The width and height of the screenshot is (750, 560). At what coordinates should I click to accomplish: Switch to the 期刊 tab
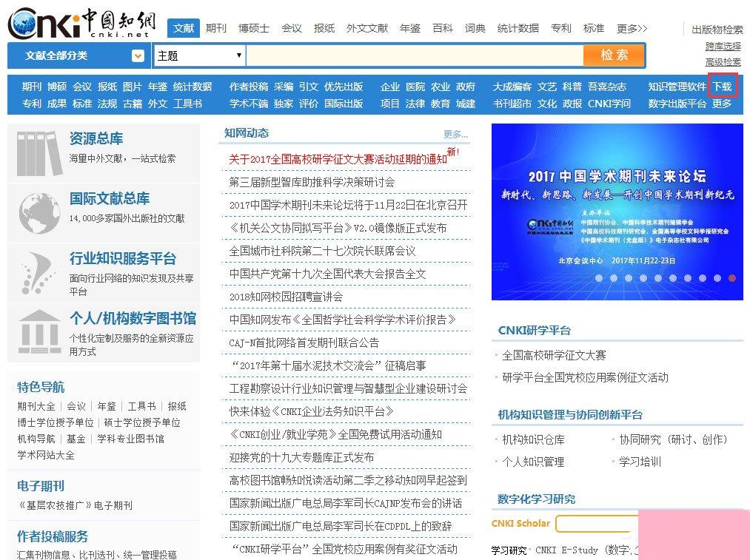tap(215, 28)
